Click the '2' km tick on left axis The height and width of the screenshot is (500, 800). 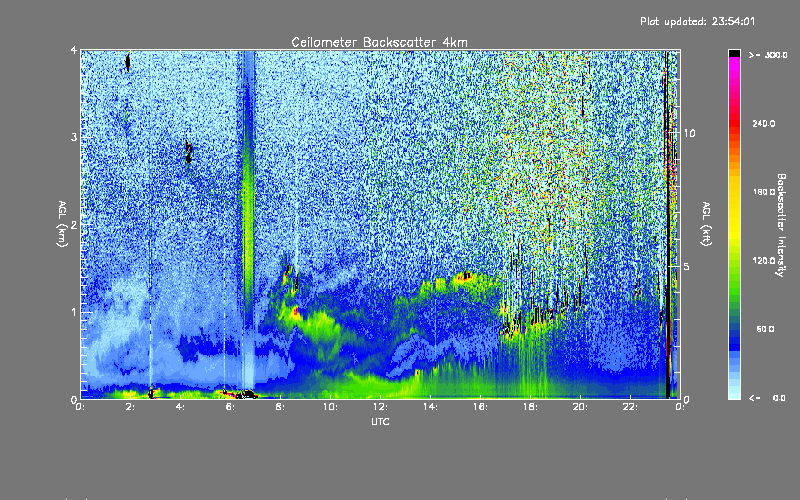74,224
